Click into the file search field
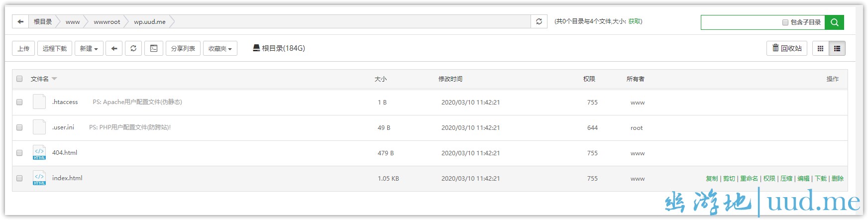The width and height of the screenshot is (868, 220). [x=741, y=22]
